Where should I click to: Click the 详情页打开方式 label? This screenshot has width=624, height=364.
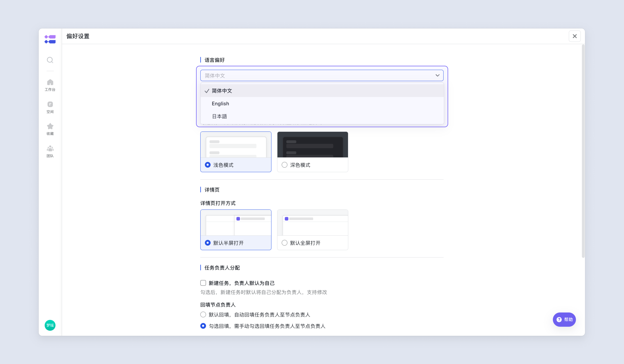coord(218,203)
